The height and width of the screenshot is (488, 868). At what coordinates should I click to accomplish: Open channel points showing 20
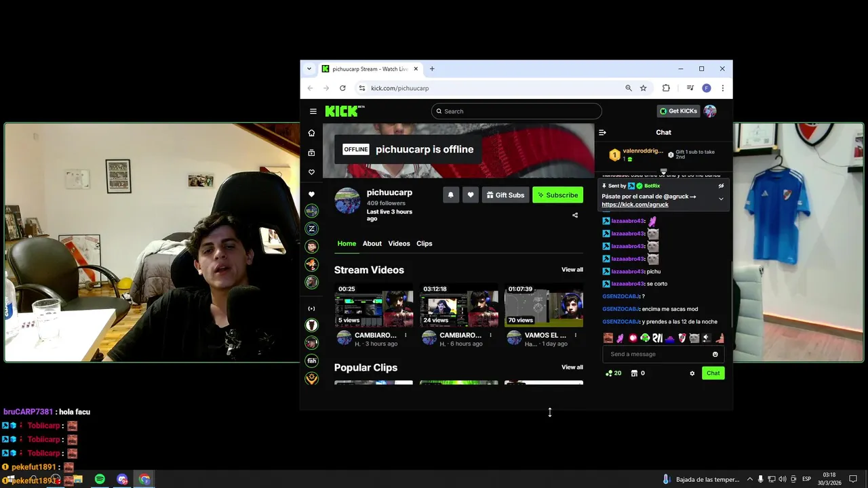pyautogui.click(x=613, y=373)
